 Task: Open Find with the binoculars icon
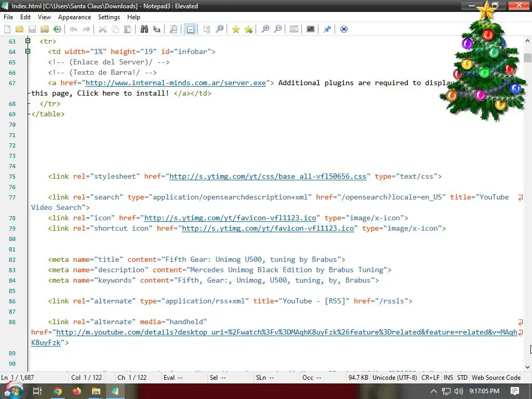click(x=144, y=29)
